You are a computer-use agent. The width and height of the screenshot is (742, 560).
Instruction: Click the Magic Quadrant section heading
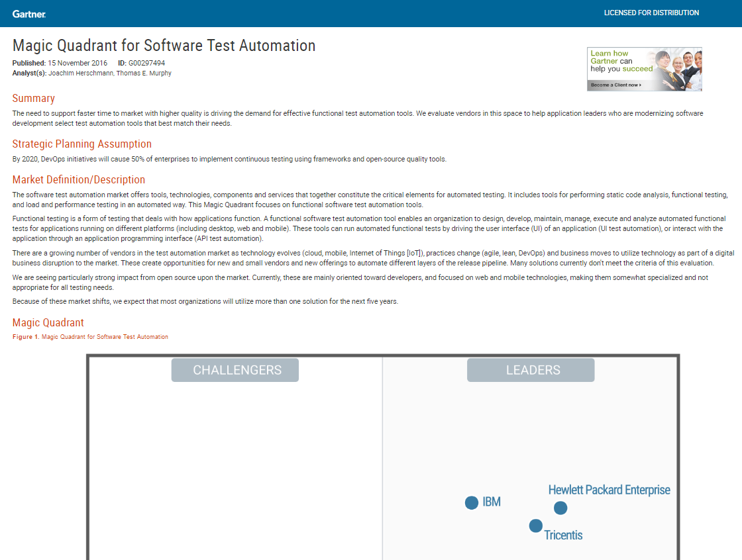[48, 322]
